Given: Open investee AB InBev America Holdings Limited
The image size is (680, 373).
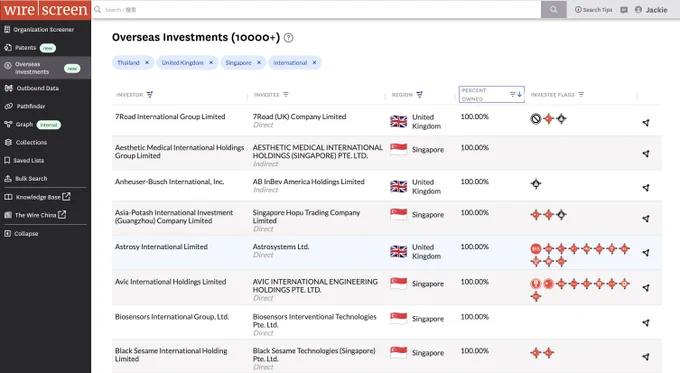Looking at the screenshot, I should tap(308, 182).
